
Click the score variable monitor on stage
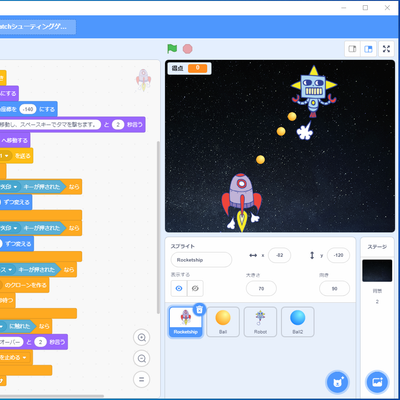click(x=189, y=68)
